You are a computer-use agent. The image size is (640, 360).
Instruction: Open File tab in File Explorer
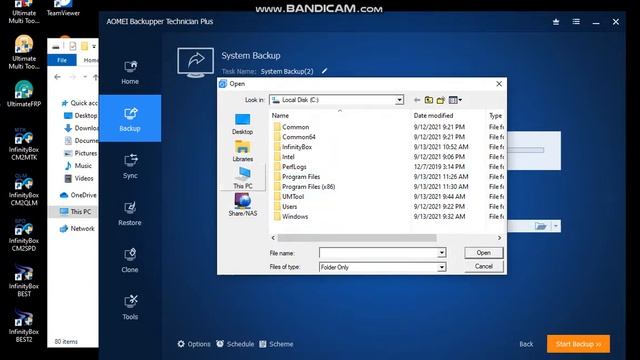pyautogui.click(x=62, y=60)
